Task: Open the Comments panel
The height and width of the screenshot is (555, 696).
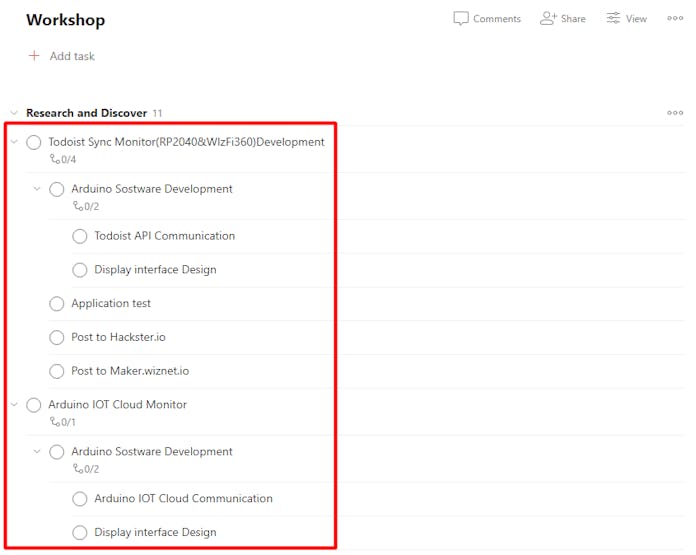Action: [x=487, y=19]
